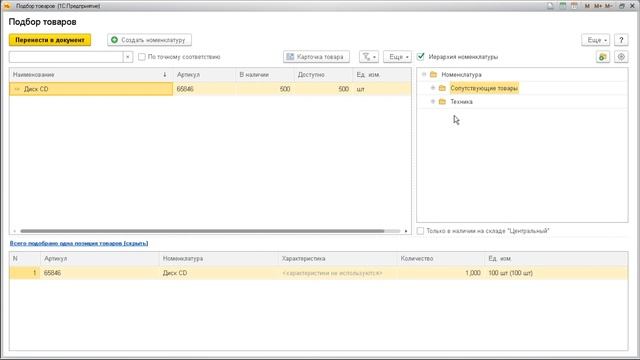This screenshot has width=640, height=360.
Task: Click the sort arrow in Наименование header
Action: (164, 75)
